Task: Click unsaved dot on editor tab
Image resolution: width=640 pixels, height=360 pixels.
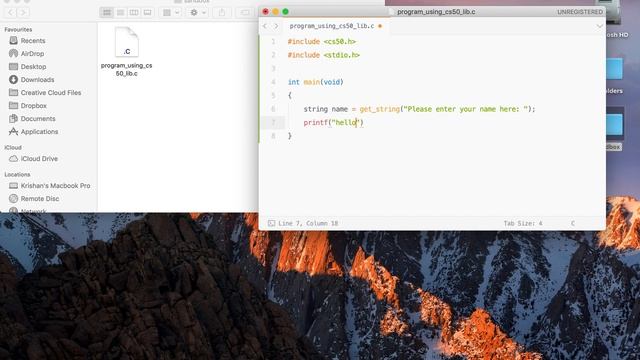Action: [380, 26]
